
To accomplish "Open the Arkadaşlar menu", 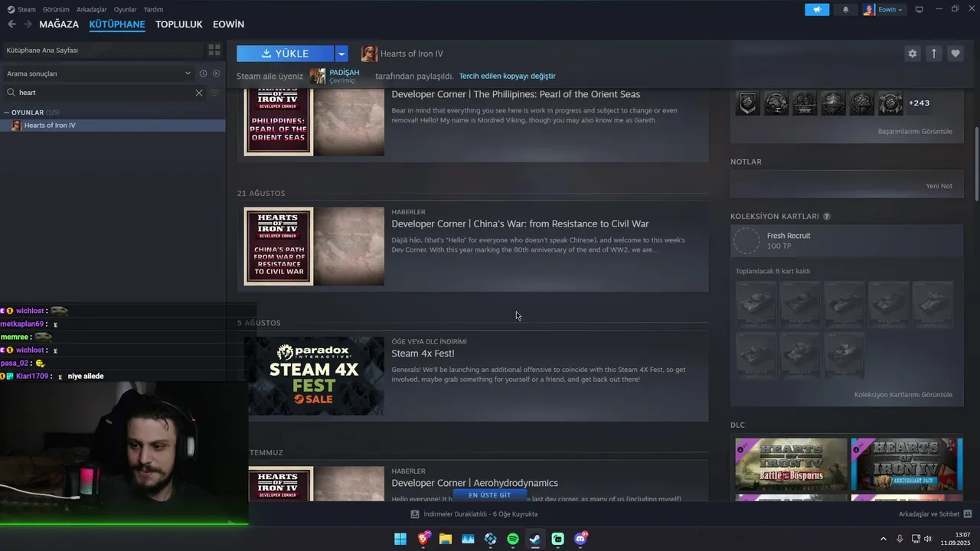I will (92, 9).
